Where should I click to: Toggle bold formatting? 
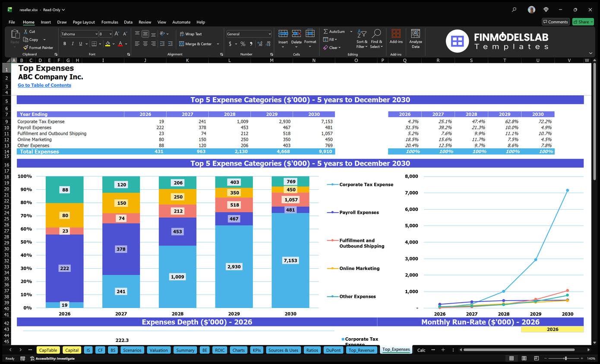(x=65, y=44)
